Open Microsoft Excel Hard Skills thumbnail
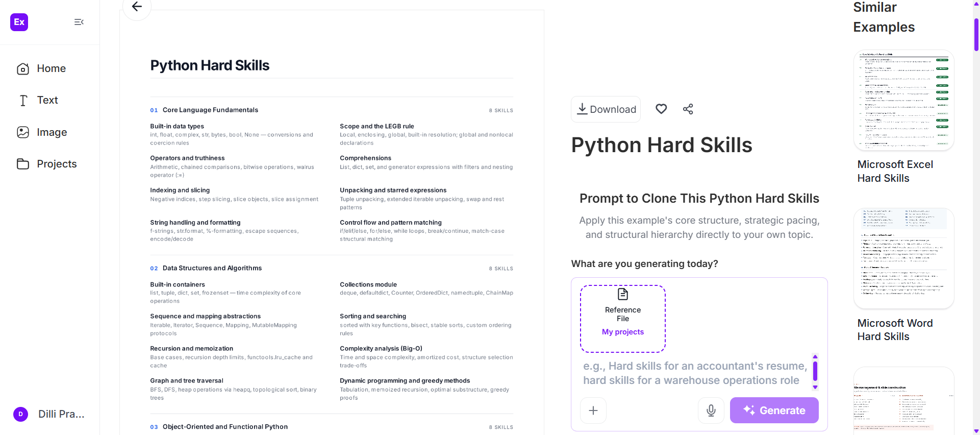Image resolution: width=980 pixels, height=435 pixels. (903, 100)
